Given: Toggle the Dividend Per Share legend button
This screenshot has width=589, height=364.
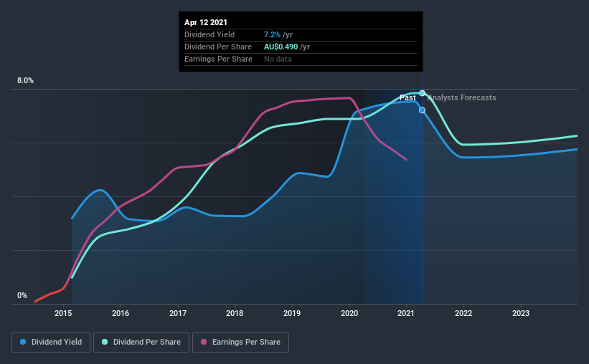Looking at the screenshot, I should point(141,343).
